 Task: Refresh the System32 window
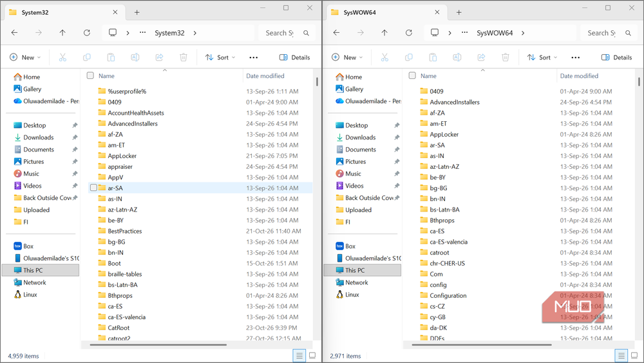click(x=87, y=33)
